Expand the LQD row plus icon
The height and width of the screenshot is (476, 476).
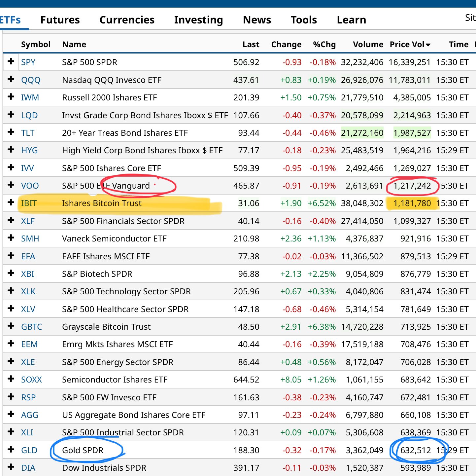(11, 115)
